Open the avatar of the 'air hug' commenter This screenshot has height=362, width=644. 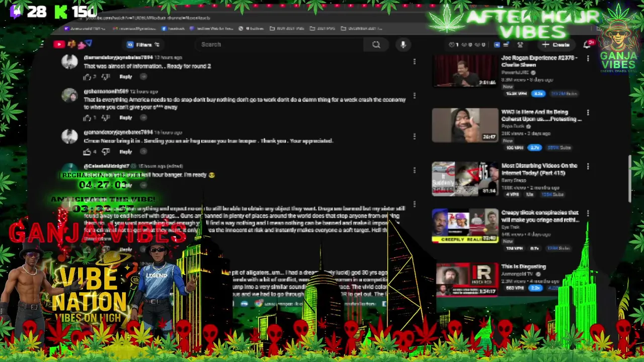click(69, 136)
